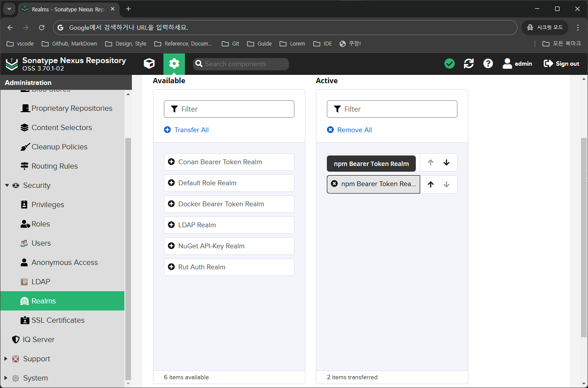Image resolution: width=588 pixels, height=388 pixels.
Task: Open the 쿠팡! bookmark
Action: click(x=350, y=44)
